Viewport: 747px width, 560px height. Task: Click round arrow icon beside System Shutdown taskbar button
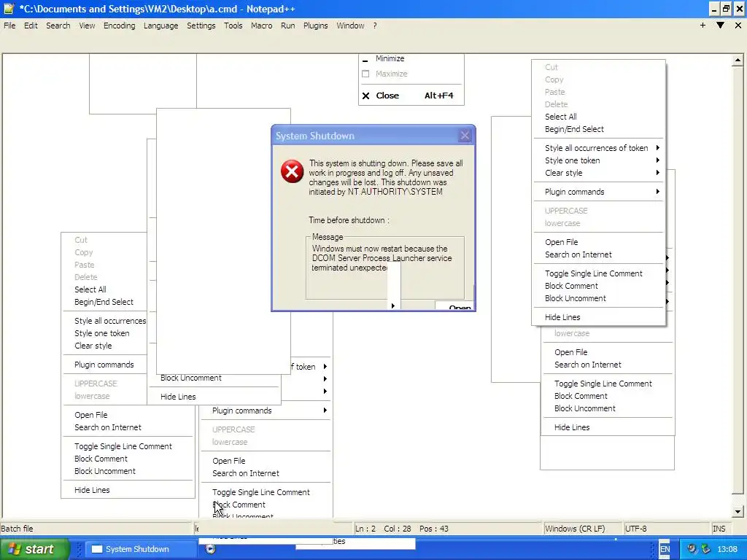[211, 549]
